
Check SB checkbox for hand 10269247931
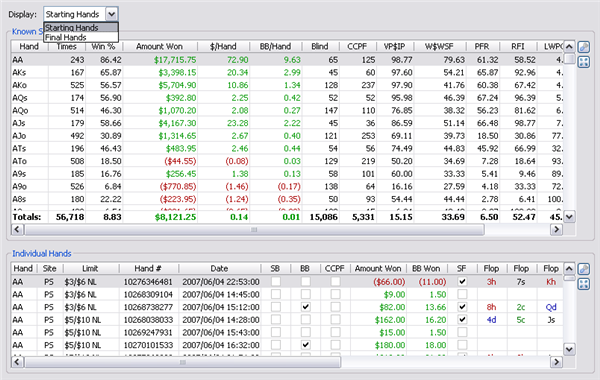[276, 332]
